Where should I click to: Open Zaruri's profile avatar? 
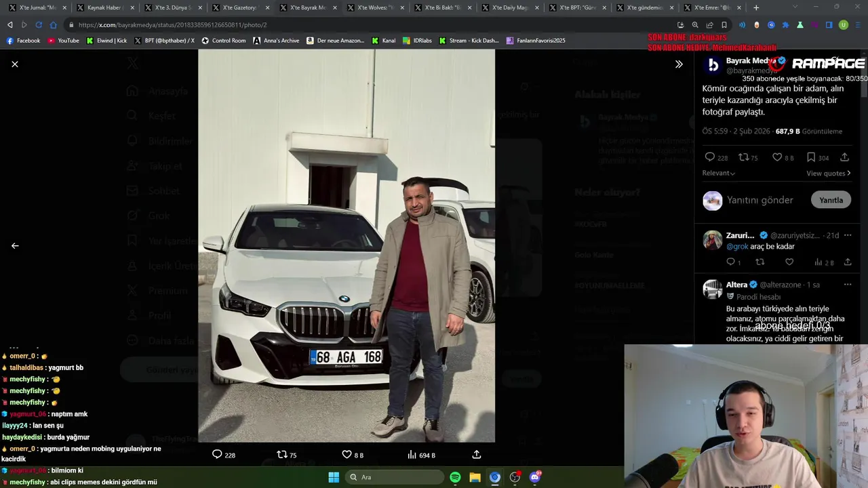click(712, 240)
